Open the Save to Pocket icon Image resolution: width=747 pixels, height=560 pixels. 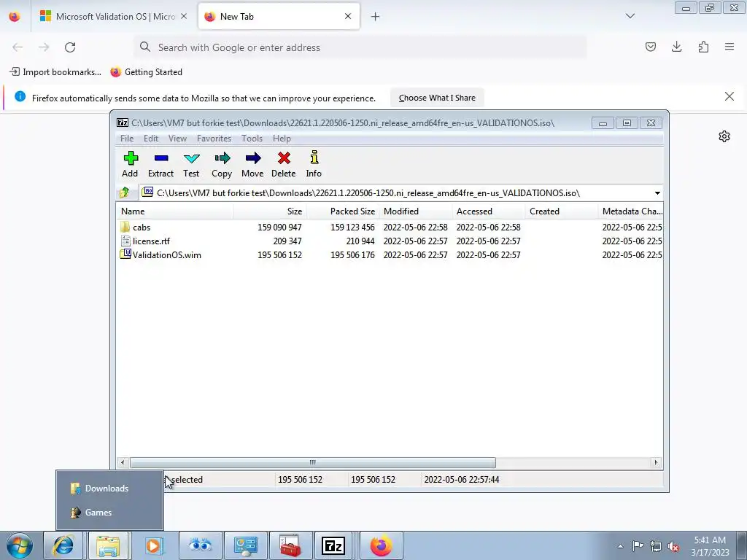(650, 47)
